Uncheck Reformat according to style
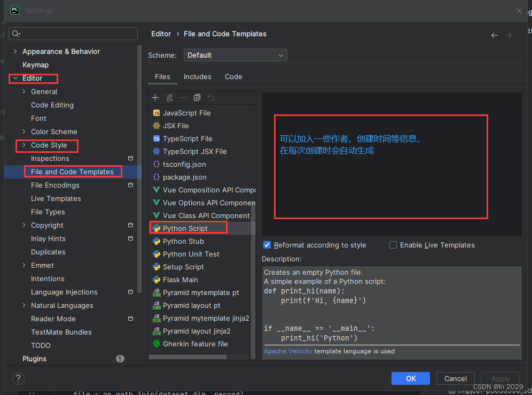 coord(268,245)
